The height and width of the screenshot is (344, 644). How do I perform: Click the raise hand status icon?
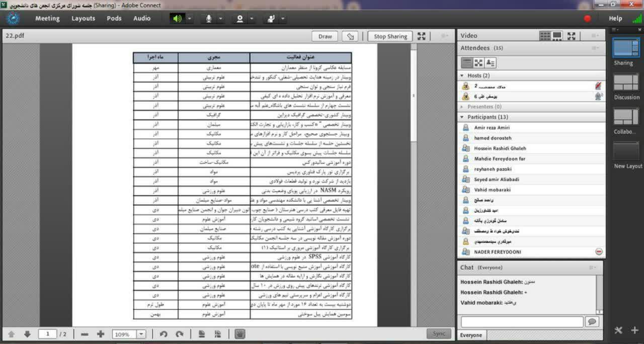coord(271,19)
